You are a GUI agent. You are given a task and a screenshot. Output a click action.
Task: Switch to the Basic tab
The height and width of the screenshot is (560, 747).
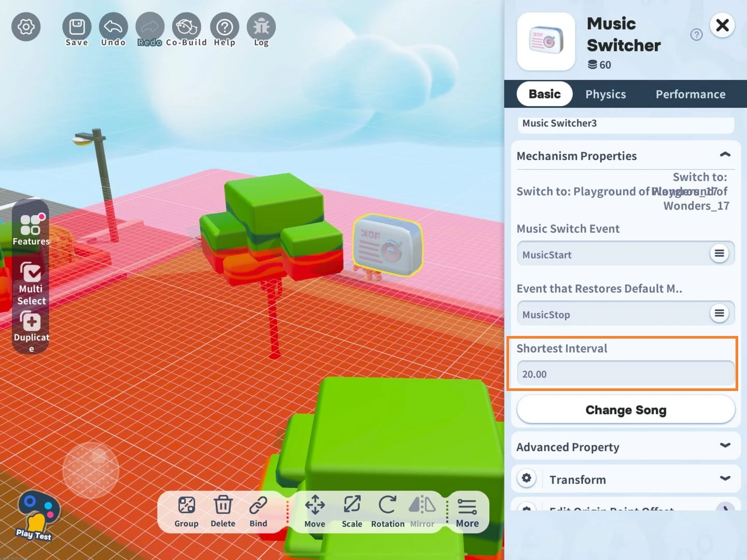[544, 94]
